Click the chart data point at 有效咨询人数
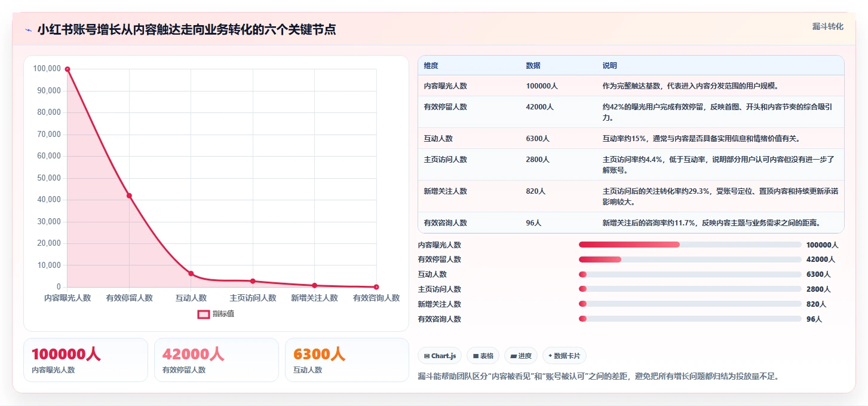This screenshot has width=868, height=406. tap(376, 287)
